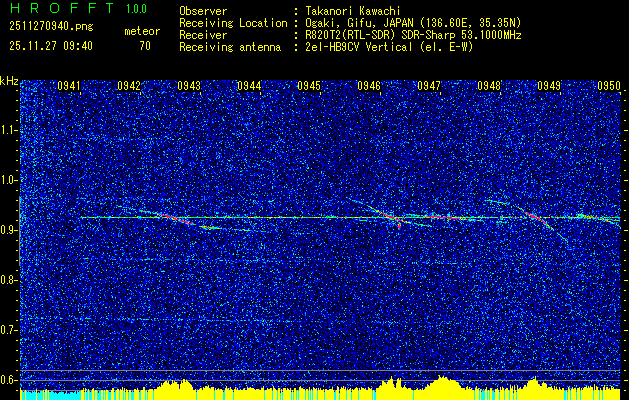This screenshot has height=400, width=629.
Task: Select the file name 2511270940.png
Action: point(51,27)
